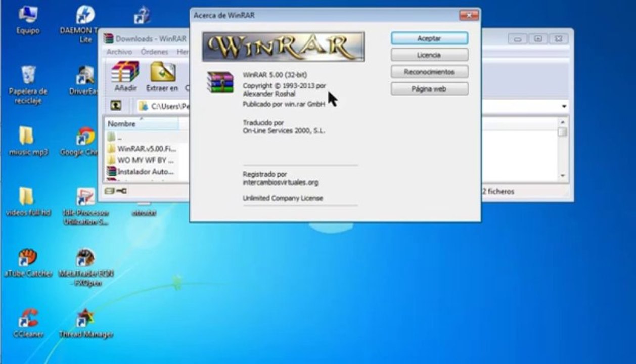Click the 'Publicado por win.rar GmbH' text

click(x=284, y=104)
